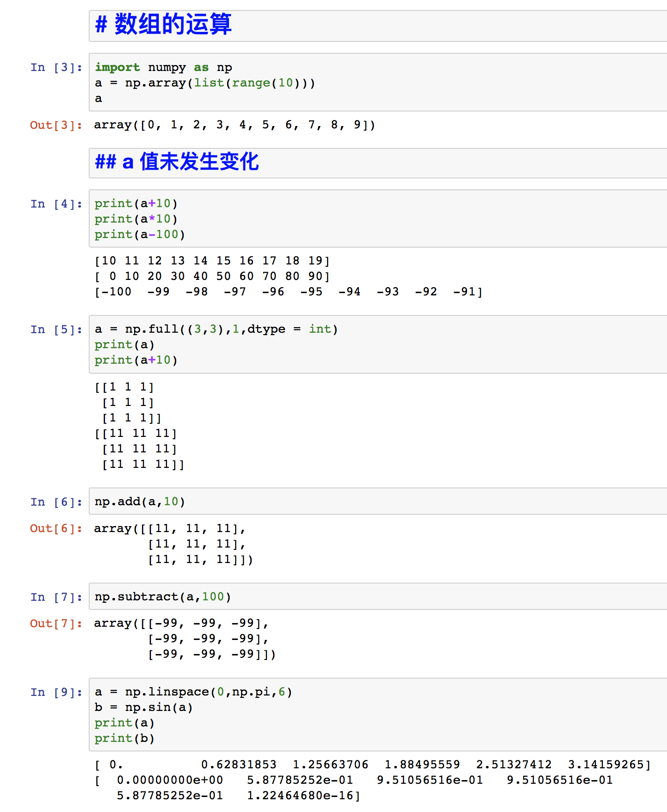Click the In [4] prompt label

(56, 204)
